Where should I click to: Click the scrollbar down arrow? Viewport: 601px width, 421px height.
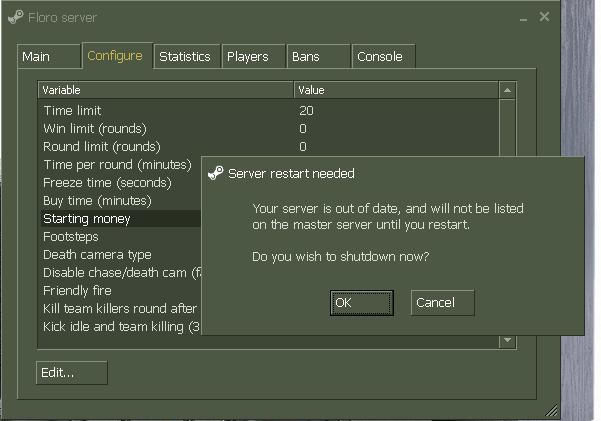pyautogui.click(x=507, y=340)
